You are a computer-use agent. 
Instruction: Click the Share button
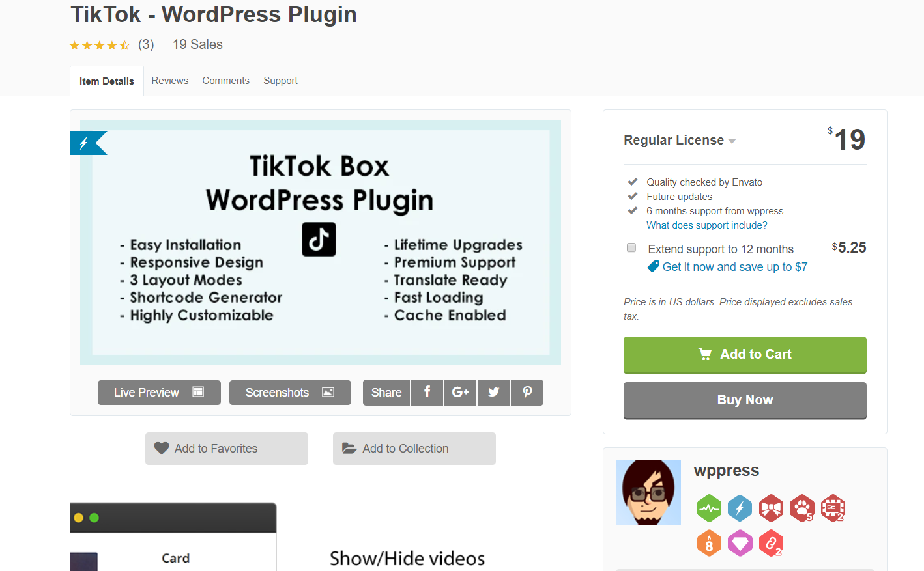(x=386, y=393)
